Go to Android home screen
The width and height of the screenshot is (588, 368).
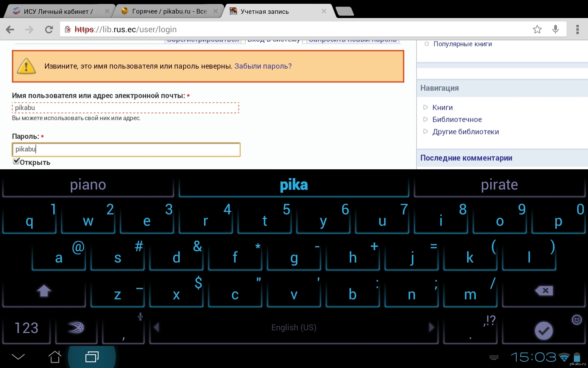coord(55,357)
